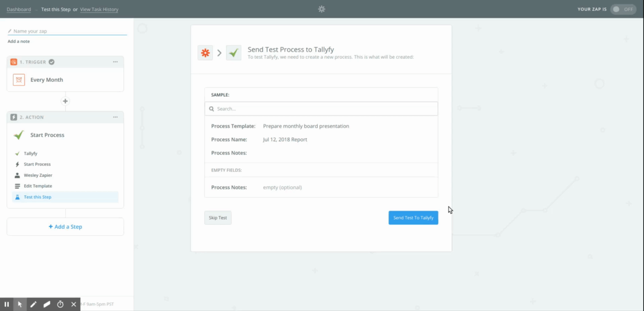Click the small Tallyfy substep checkmark icon
Screen dimensions: 644x311
tap(17, 153)
